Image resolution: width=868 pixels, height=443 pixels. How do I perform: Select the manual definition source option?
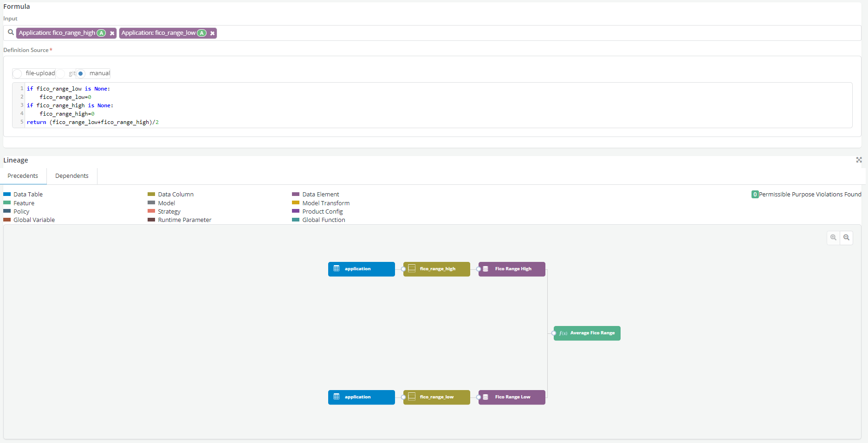tap(81, 73)
